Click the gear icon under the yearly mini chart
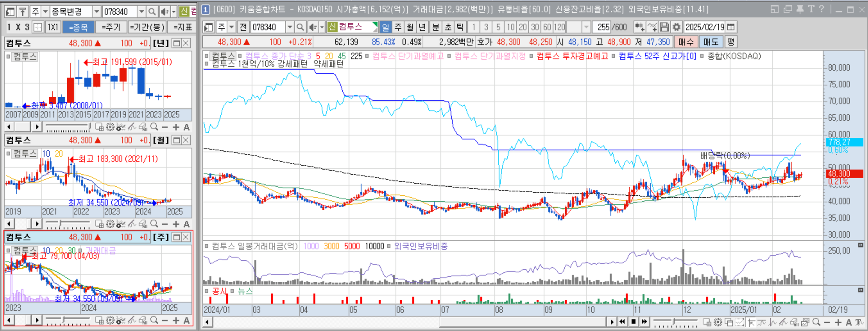868x331 pixels. [x=110, y=127]
